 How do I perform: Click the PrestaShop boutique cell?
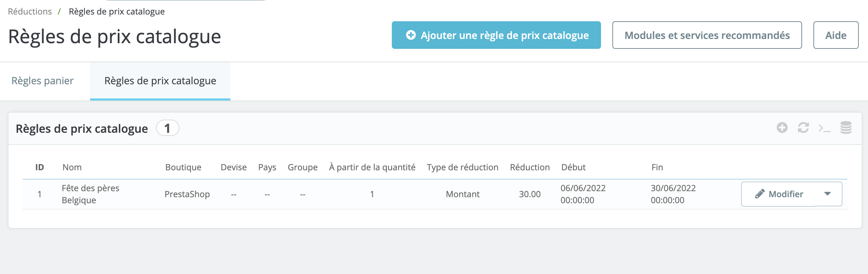(x=187, y=194)
